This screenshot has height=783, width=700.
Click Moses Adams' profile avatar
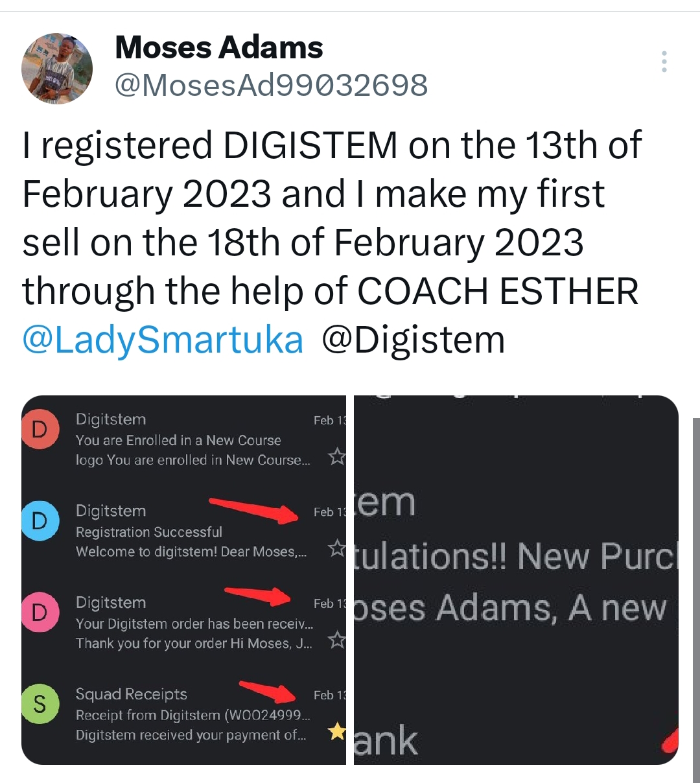pyautogui.click(x=57, y=67)
